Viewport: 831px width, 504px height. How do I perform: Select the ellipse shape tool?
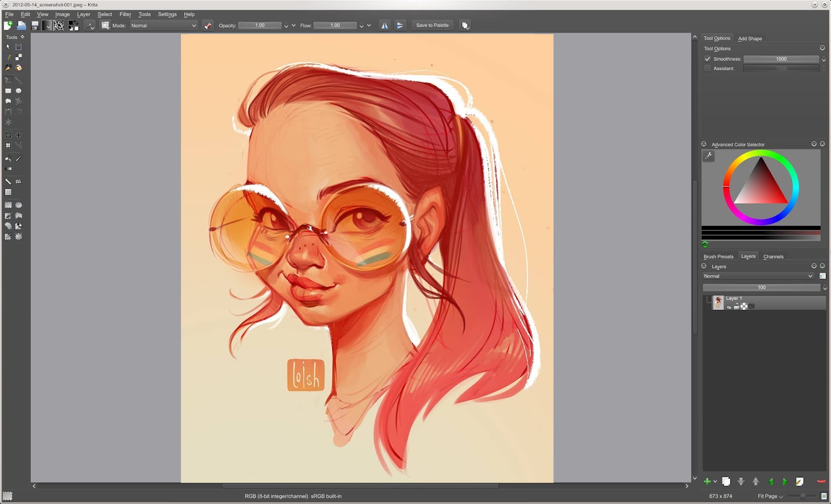(x=19, y=91)
